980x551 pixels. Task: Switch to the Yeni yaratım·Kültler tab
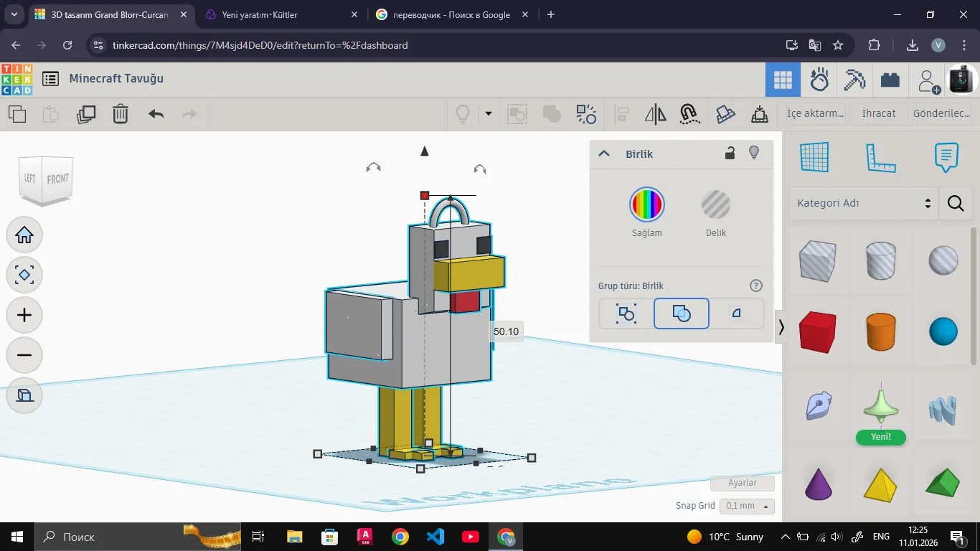pyautogui.click(x=281, y=14)
